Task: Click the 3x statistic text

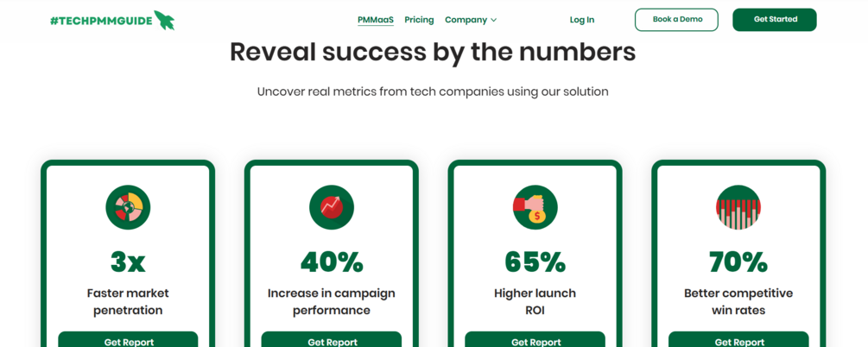Action: click(x=128, y=262)
